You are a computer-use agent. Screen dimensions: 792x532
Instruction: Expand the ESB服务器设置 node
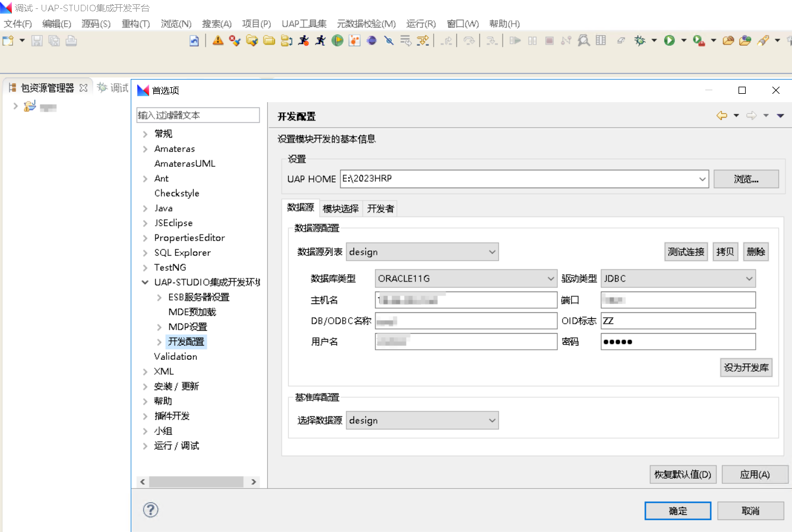159,297
